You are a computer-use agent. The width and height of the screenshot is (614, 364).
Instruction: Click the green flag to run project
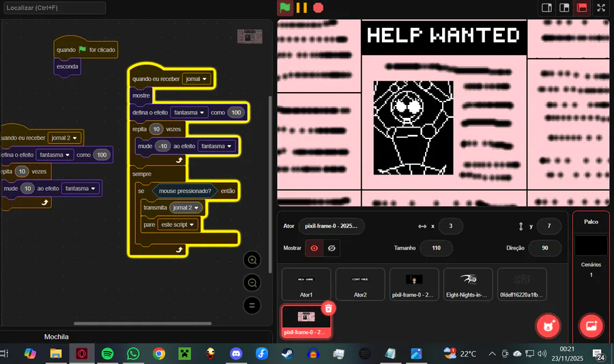click(285, 7)
